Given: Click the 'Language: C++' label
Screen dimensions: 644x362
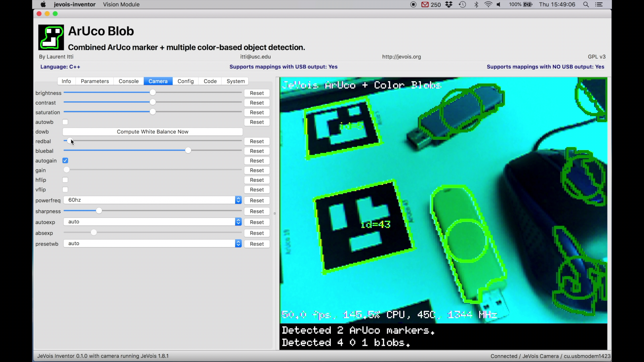Looking at the screenshot, I should point(60,67).
